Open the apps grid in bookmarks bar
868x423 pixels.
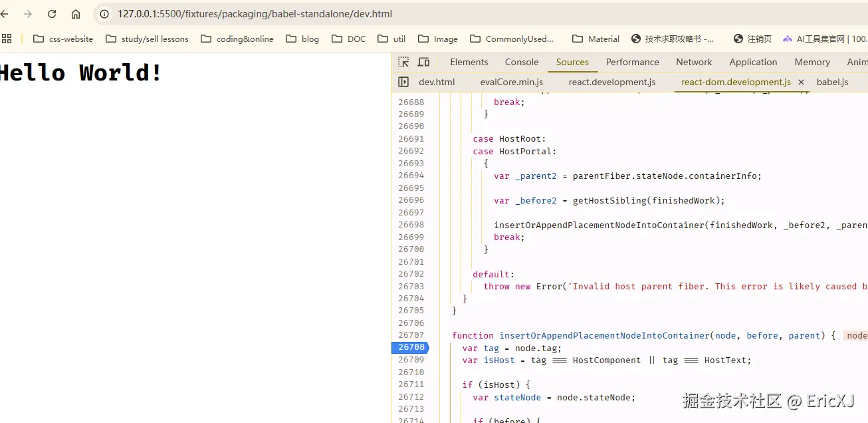pyautogui.click(x=7, y=39)
